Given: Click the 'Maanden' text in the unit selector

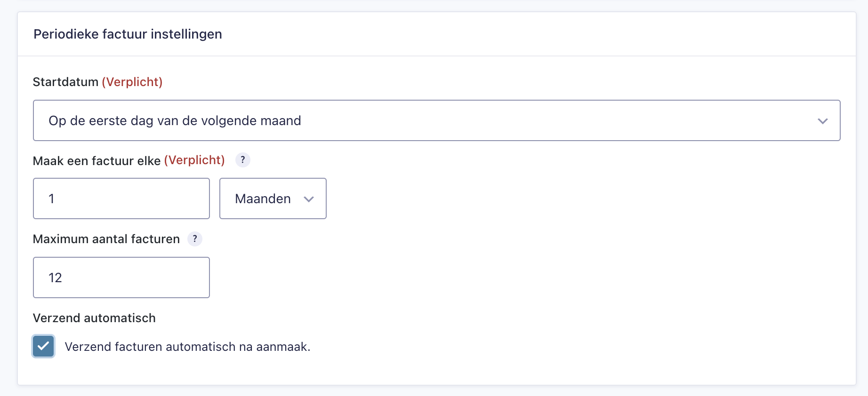Looking at the screenshot, I should 263,199.
